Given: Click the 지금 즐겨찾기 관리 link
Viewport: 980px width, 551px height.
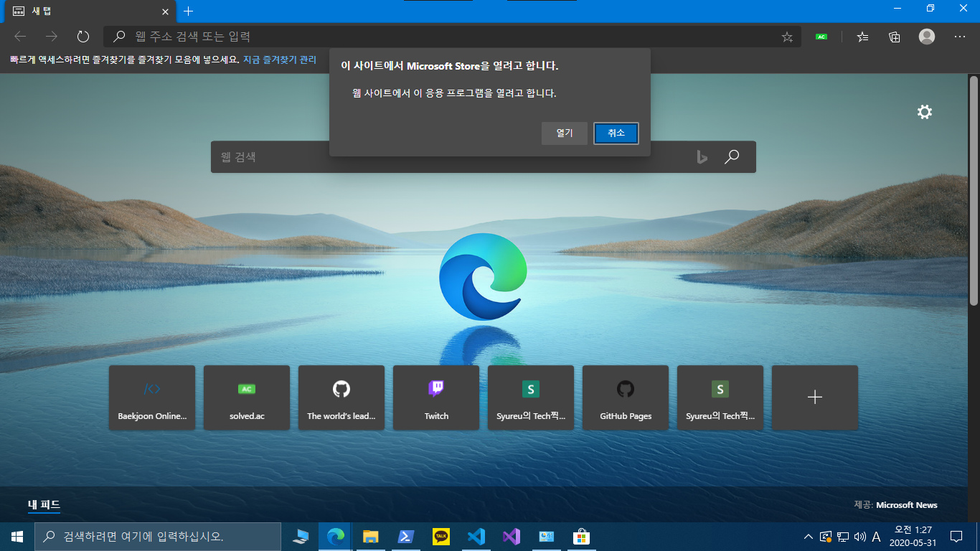Looking at the screenshot, I should 280,60.
